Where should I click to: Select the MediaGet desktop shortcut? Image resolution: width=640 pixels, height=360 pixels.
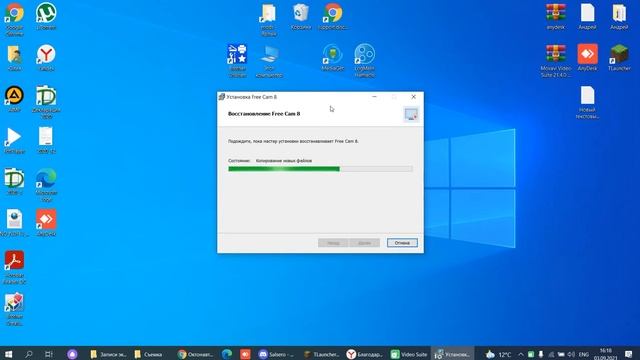[333, 58]
